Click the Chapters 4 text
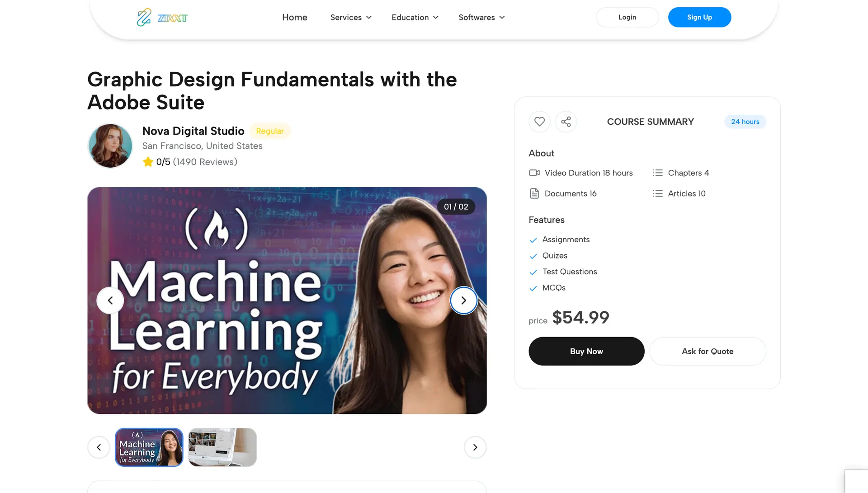This screenshot has height=493, width=868. tap(689, 173)
